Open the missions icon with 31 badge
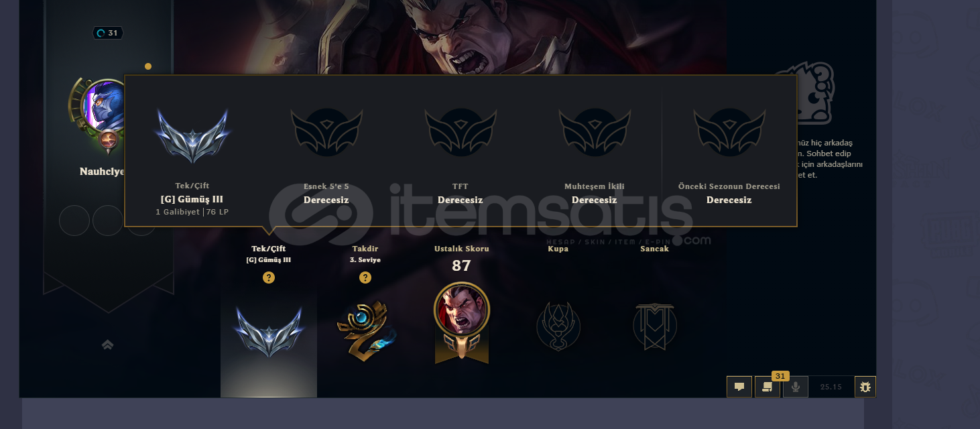The image size is (980, 429). coord(768,387)
